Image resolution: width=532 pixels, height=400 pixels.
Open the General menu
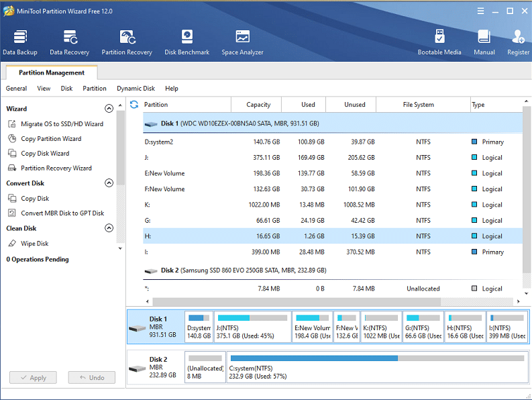[x=16, y=89]
